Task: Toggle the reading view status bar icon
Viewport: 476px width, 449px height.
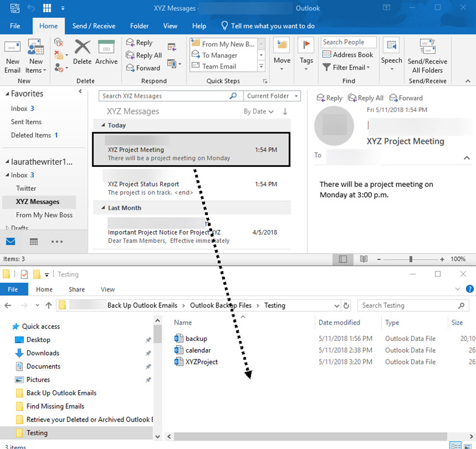Action: tap(363, 259)
